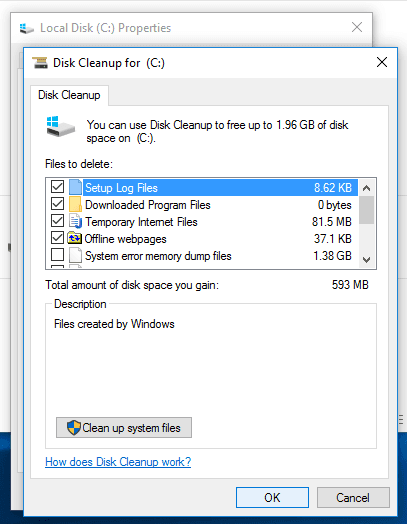
Task: Uncheck the Temporary Internet Files checkbox
Action: coord(57,221)
